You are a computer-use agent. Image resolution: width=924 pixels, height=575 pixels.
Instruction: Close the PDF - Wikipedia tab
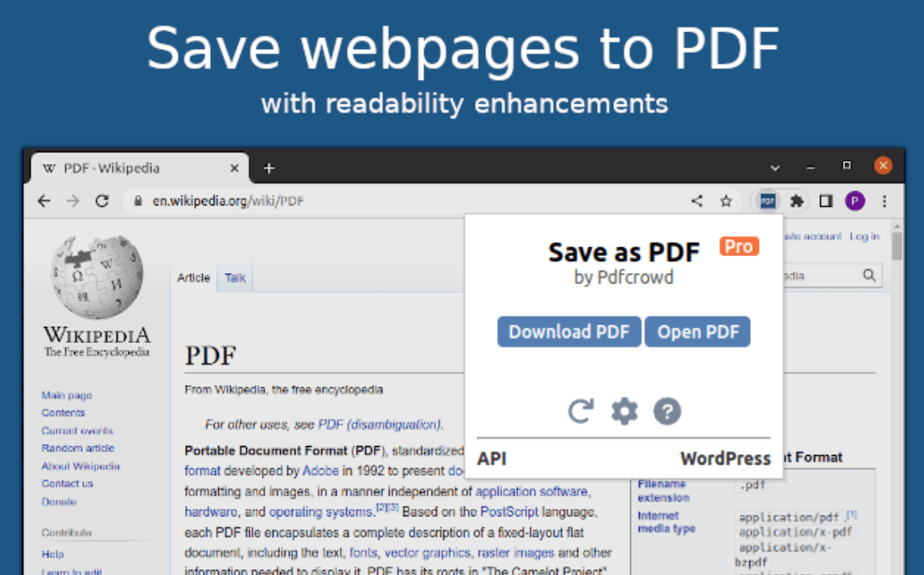click(x=234, y=168)
